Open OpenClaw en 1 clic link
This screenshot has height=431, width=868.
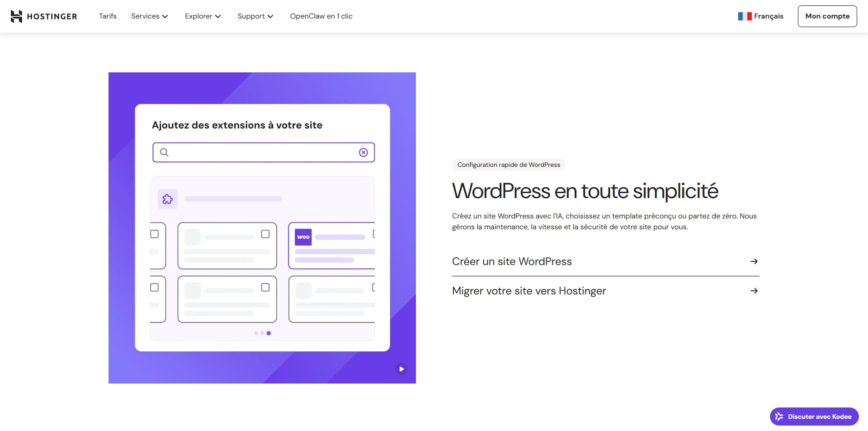[x=321, y=16]
